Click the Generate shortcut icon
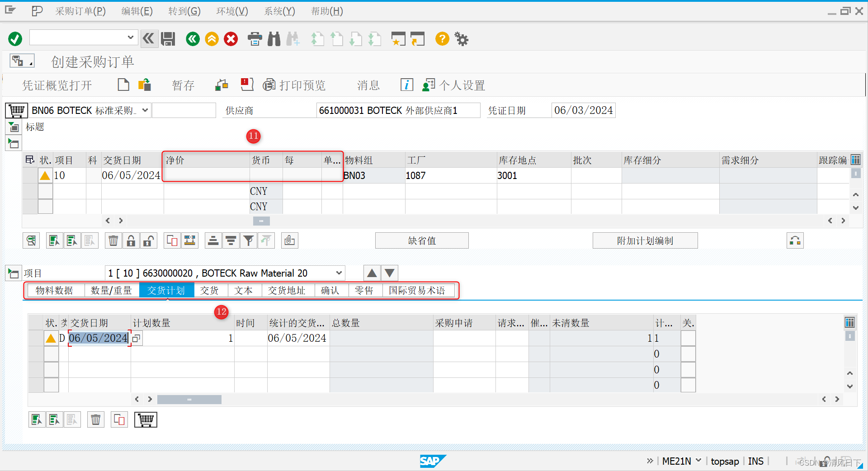868x471 pixels. pos(418,39)
